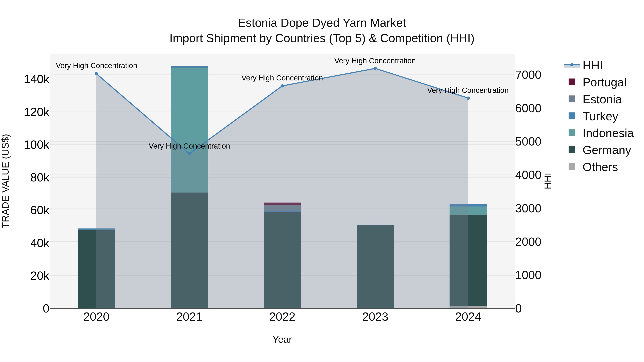
Task: Click the Germany segment of the 2020 bar
Action: (96, 269)
